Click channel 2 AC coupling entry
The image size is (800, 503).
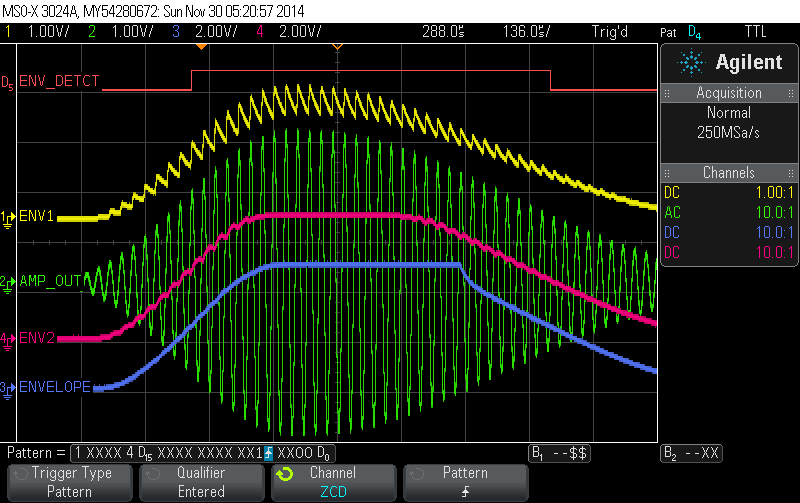[x=672, y=212]
